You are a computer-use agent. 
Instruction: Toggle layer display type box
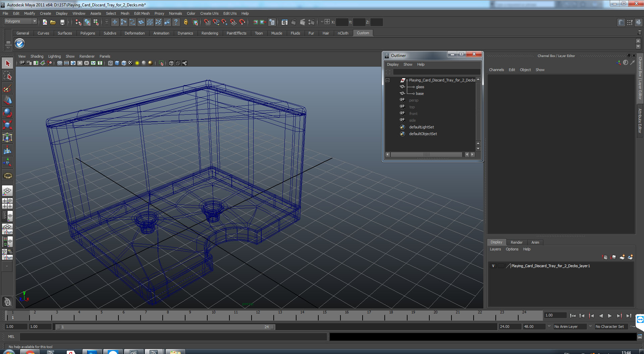pos(501,266)
